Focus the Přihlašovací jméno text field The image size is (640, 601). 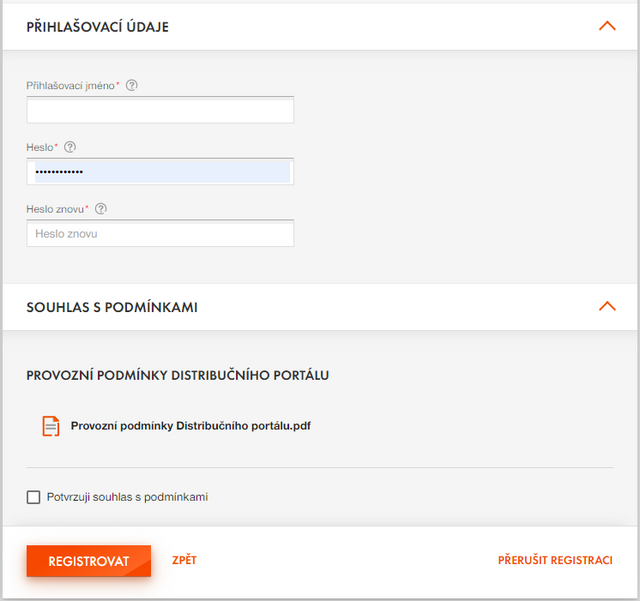click(x=160, y=110)
